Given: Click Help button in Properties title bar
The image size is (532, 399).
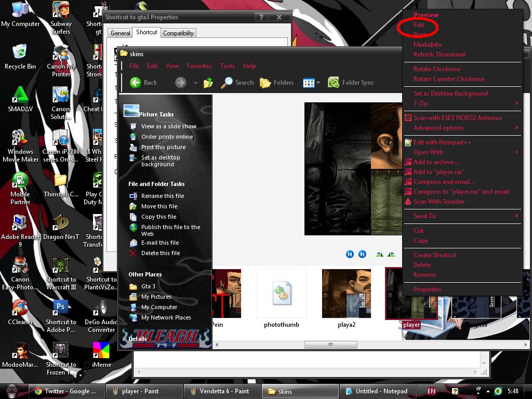Looking at the screenshot, I should [x=261, y=17].
